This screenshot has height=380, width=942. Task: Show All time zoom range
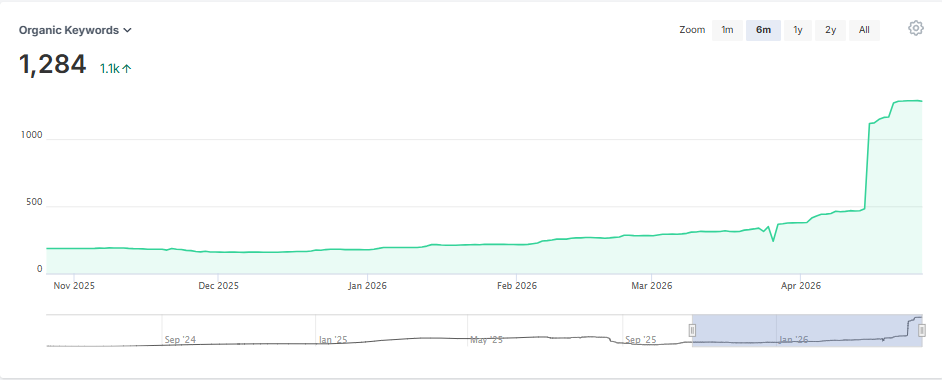pyautogui.click(x=864, y=30)
